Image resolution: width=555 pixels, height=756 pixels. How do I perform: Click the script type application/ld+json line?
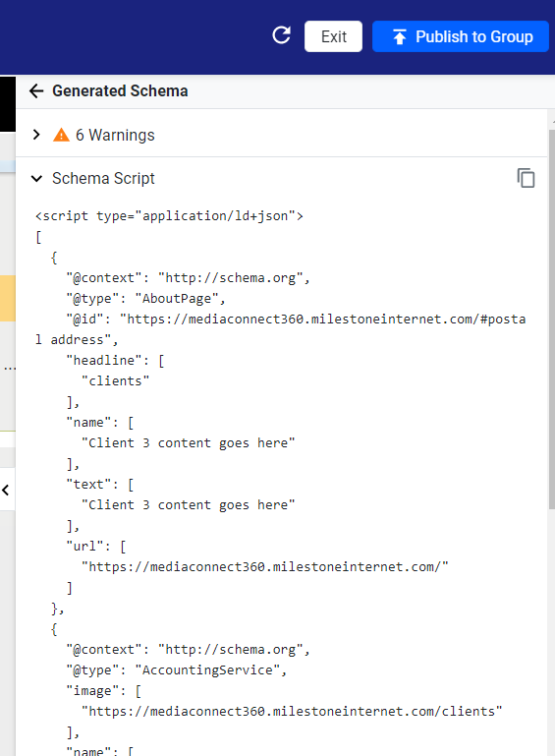coord(169,215)
